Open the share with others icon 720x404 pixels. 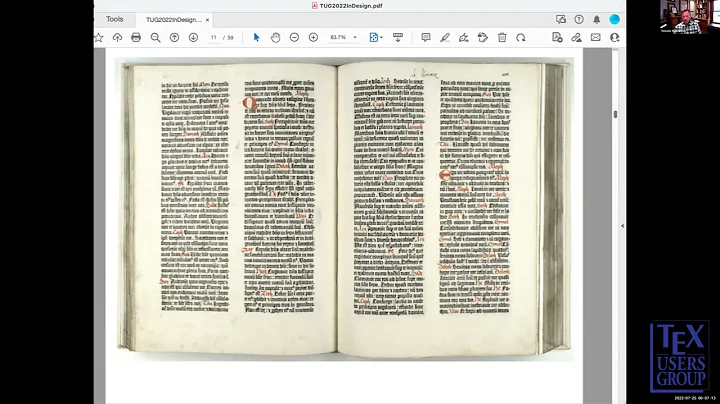(x=615, y=38)
